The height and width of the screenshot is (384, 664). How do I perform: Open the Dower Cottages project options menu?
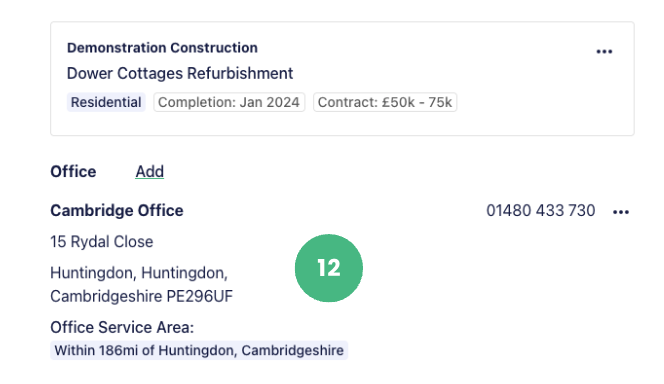coord(604,52)
